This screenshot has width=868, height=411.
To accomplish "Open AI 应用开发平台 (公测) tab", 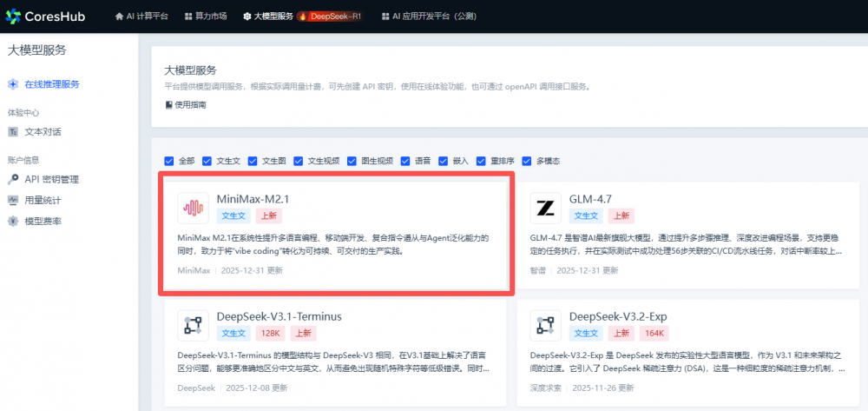I will (x=424, y=17).
